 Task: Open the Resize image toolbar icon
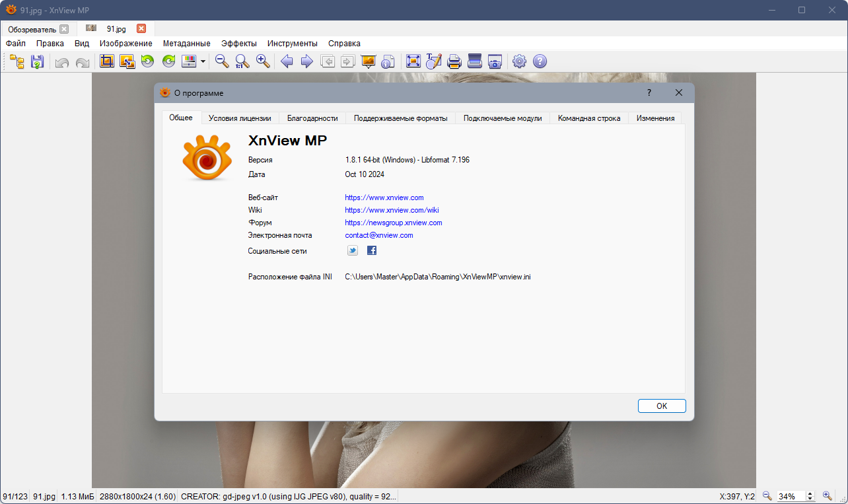click(127, 61)
